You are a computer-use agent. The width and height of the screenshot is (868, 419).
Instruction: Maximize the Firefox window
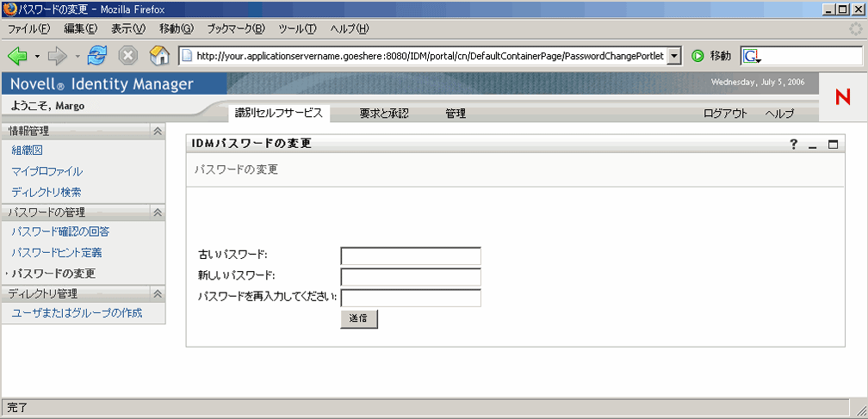click(x=841, y=9)
